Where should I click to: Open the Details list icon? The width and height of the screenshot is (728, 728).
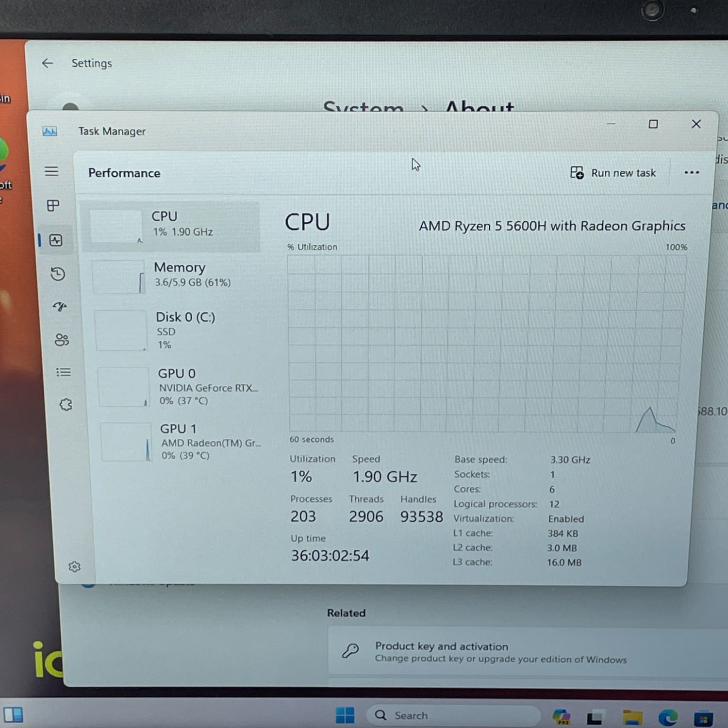(64, 372)
